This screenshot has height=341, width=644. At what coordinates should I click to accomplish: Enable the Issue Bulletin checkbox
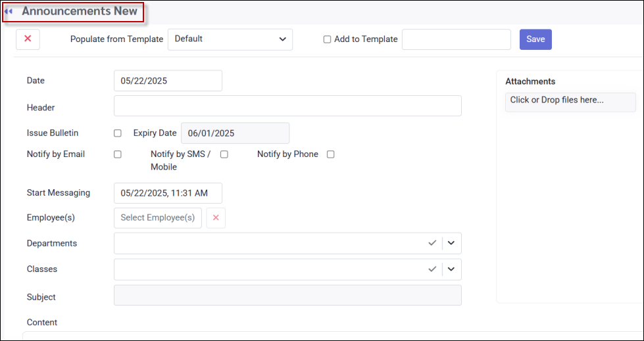(x=118, y=133)
